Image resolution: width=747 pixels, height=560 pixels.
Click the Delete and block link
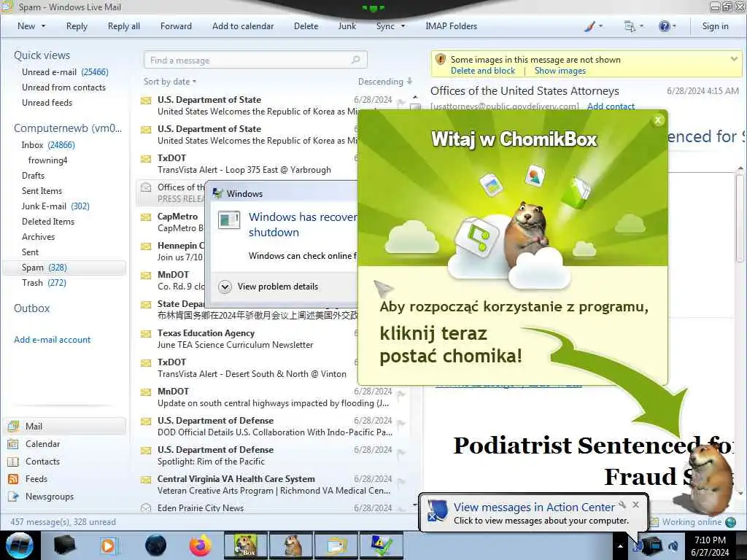point(483,71)
